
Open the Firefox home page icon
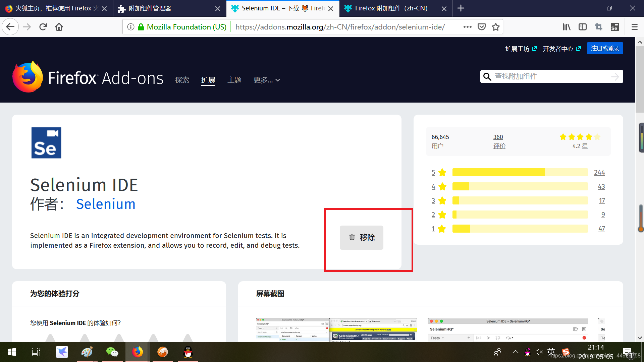pyautogui.click(x=59, y=27)
